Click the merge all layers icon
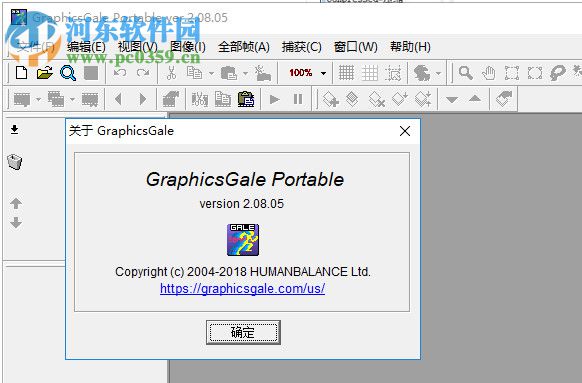582x383 pixels. point(423,99)
